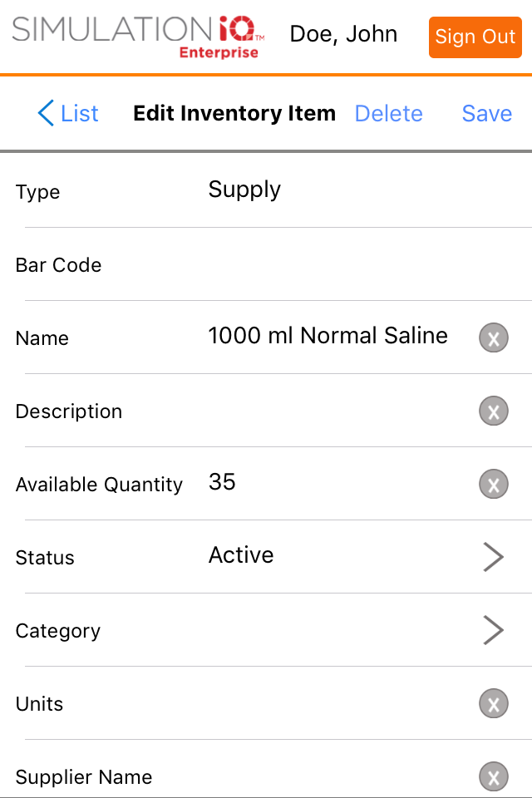Clear the Description field using X icon
This screenshot has width=532, height=798.
pyautogui.click(x=493, y=411)
